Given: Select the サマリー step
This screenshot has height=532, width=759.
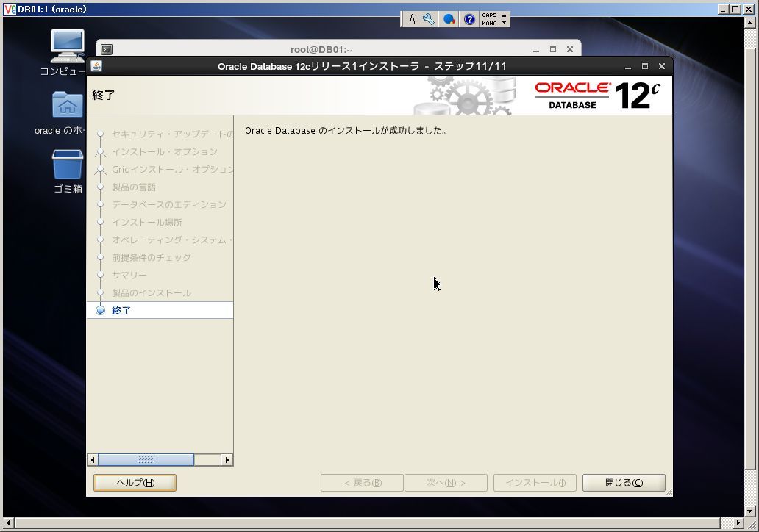Looking at the screenshot, I should (x=129, y=276).
